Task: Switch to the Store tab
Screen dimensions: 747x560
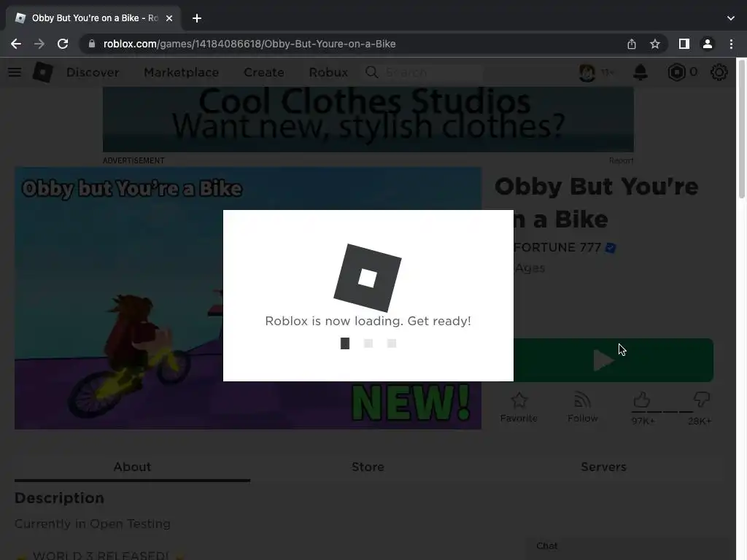Action: 368,467
